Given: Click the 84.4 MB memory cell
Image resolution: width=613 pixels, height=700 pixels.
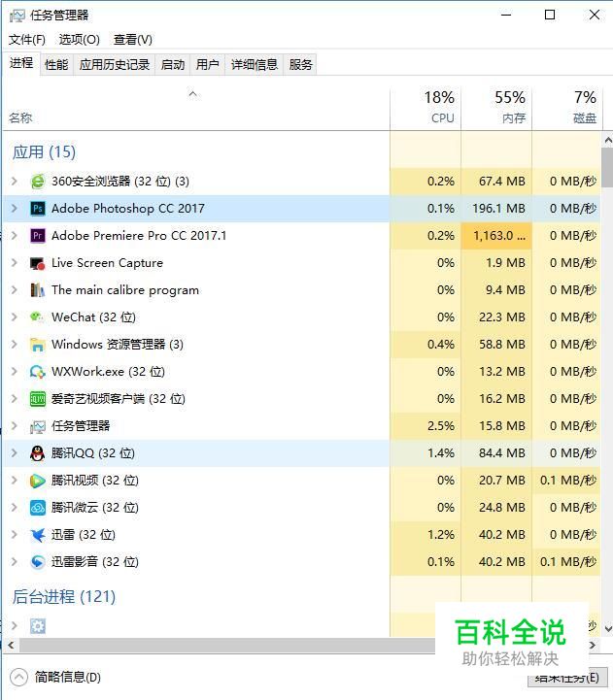Looking at the screenshot, I should tap(496, 453).
